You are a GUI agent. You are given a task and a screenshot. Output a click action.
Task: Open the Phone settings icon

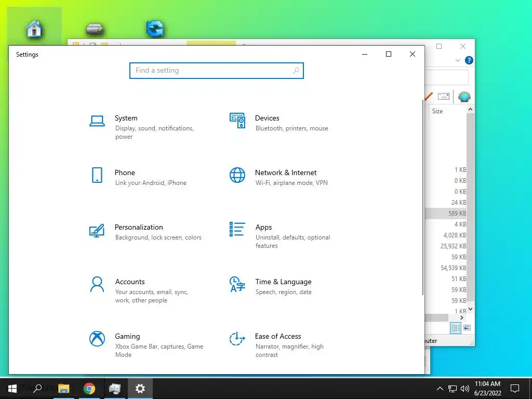[x=97, y=175]
